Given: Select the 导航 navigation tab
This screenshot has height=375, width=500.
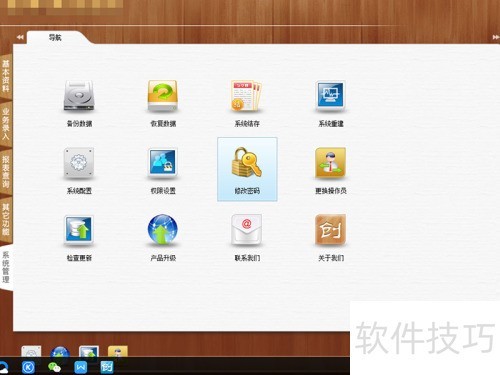Looking at the screenshot, I should [55, 38].
